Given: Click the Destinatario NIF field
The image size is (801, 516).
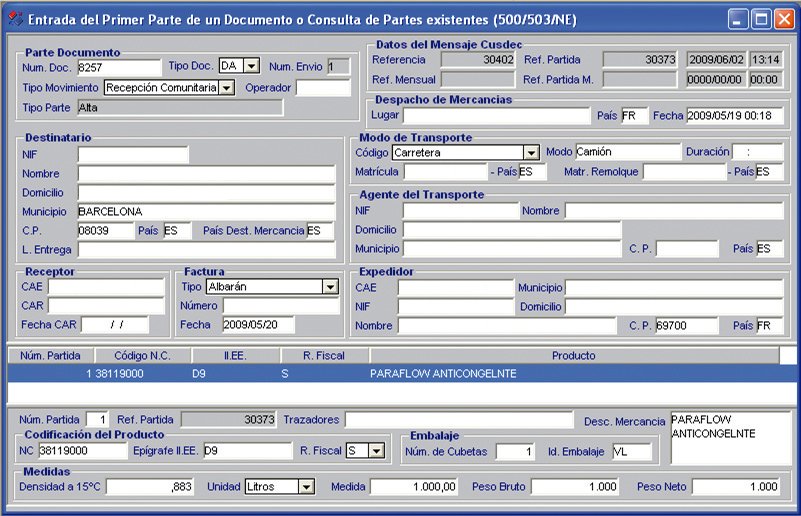Looking at the screenshot, I should click(133, 155).
